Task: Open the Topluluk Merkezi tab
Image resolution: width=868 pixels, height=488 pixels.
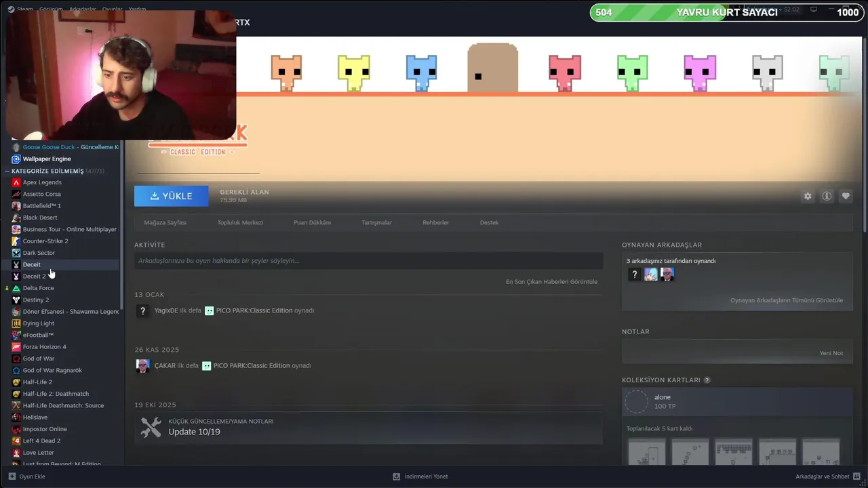Action: [240, 222]
